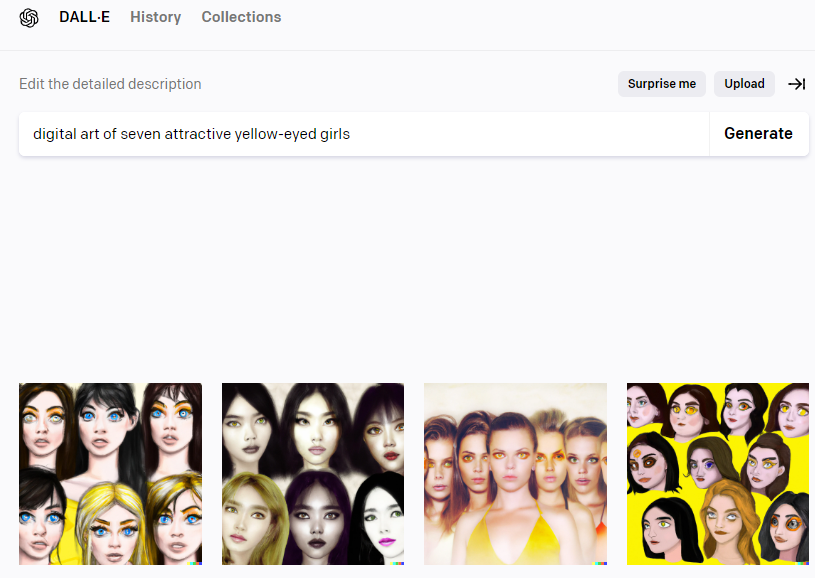Open the DALL·E home tab
Image resolution: width=815 pixels, height=578 pixels.
point(84,17)
